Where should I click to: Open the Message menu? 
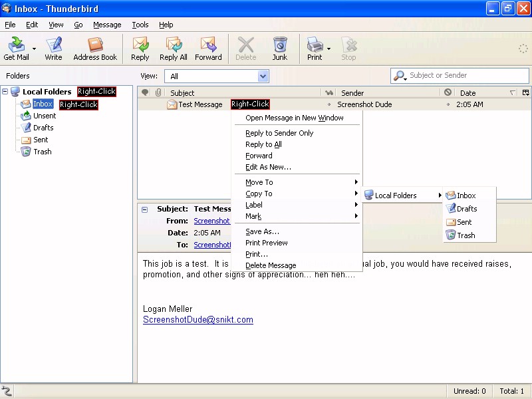[x=107, y=25]
